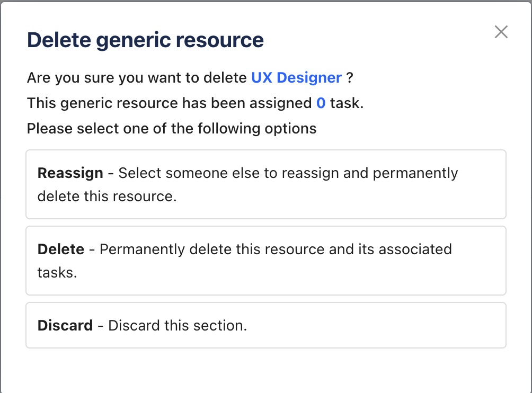Pick the Discard this section option
The width and height of the screenshot is (532, 393).
[x=265, y=325]
